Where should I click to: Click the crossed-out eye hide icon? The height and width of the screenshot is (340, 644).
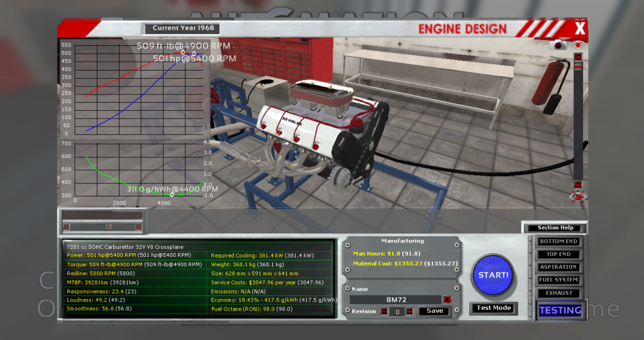click(578, 196)
